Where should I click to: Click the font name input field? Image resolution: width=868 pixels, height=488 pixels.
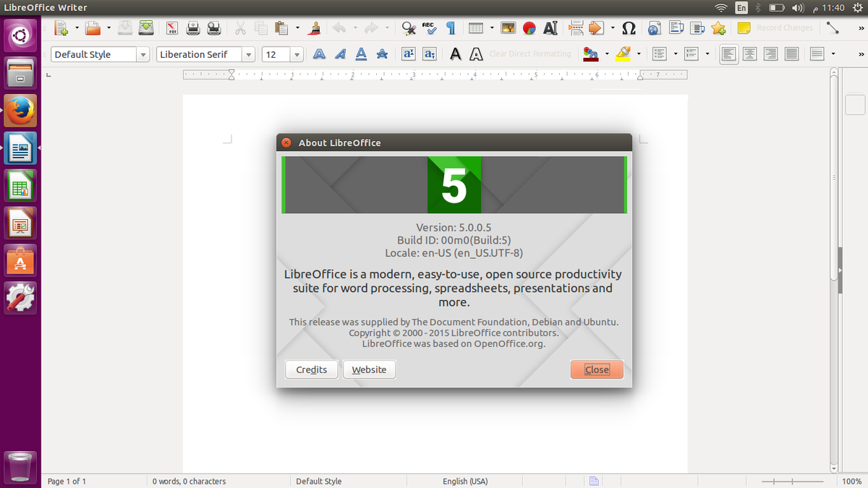[x=199, y=54]
